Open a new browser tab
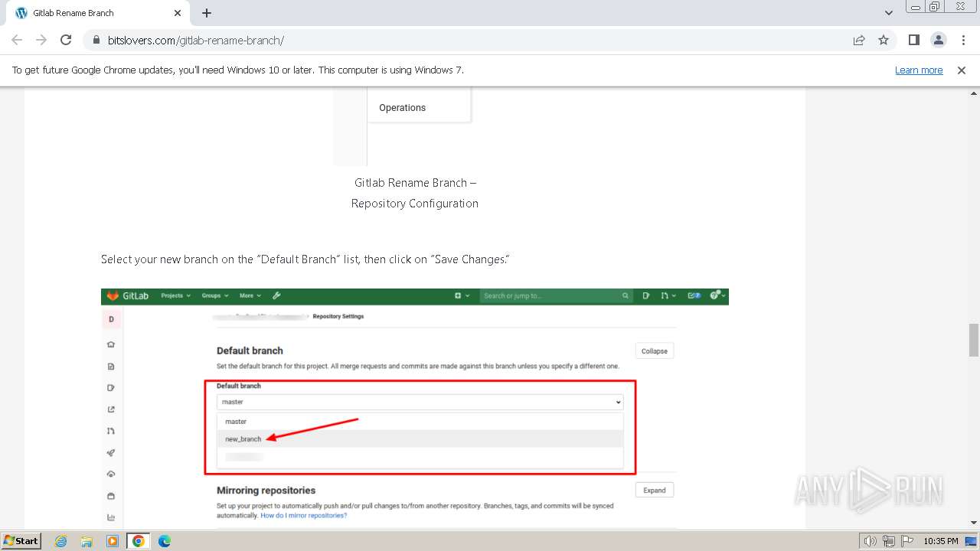Image resolution: width=980 pixels, height=551 pixels. pyautogui.click(x=207, y=13)
